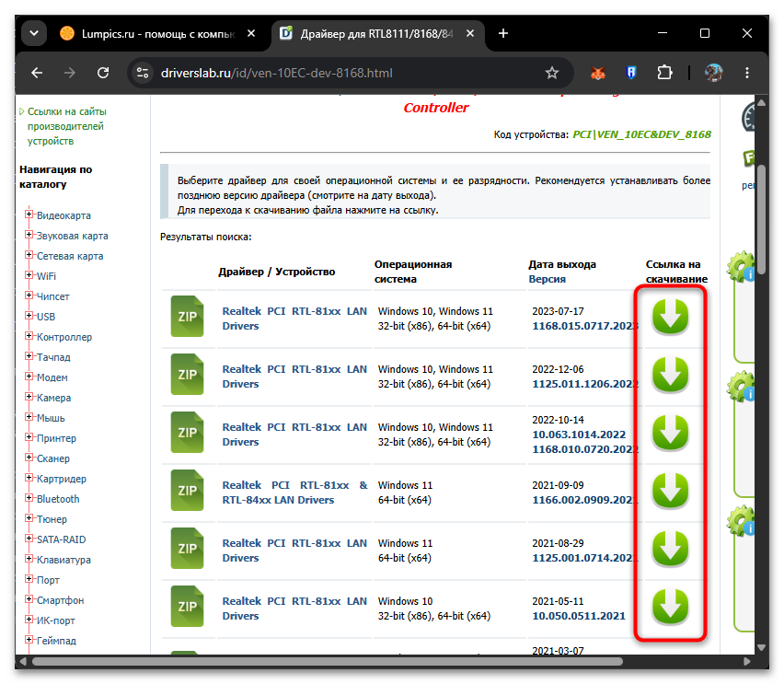This screenshot has height=684, width=784.
Task: Download the 2022-10-14 driver via green arrow
Action: tap(670, 433)
